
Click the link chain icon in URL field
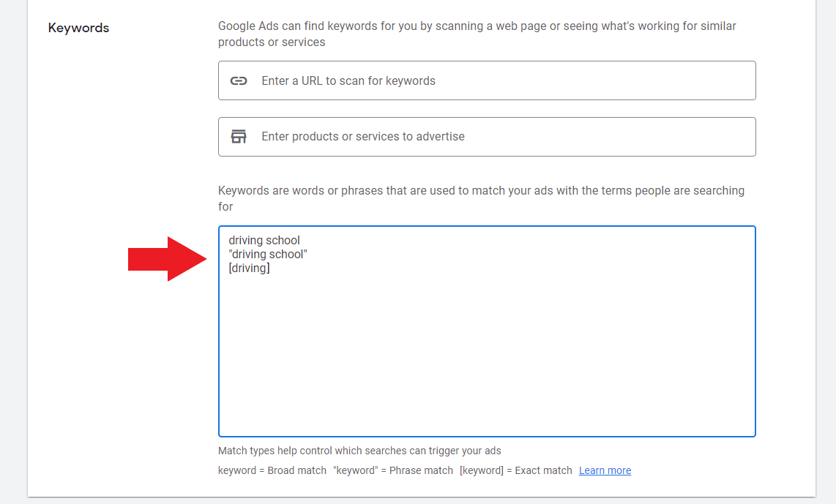[239, 80]
